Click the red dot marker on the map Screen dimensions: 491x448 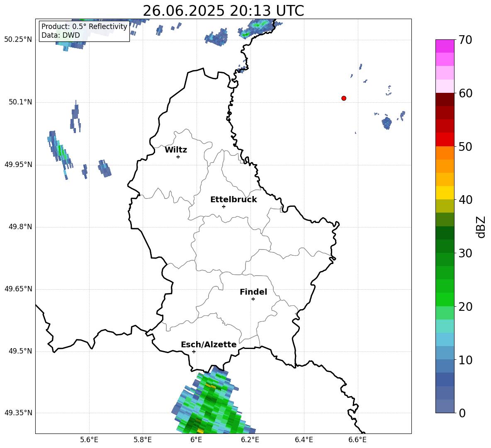[344, 98]
